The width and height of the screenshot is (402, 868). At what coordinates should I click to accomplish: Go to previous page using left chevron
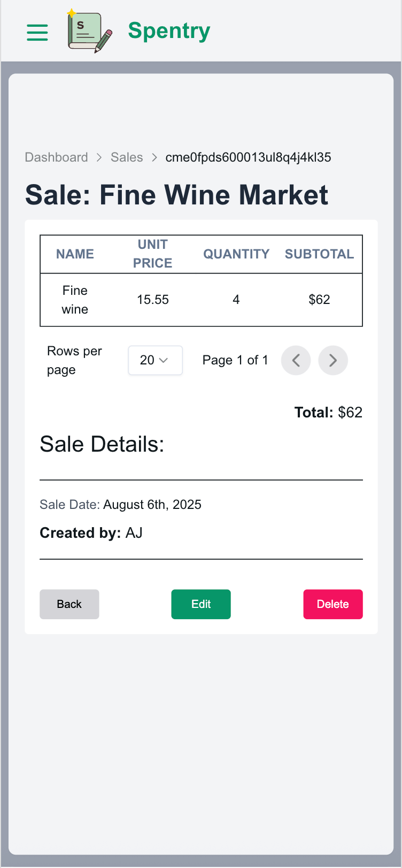point(296,360)
